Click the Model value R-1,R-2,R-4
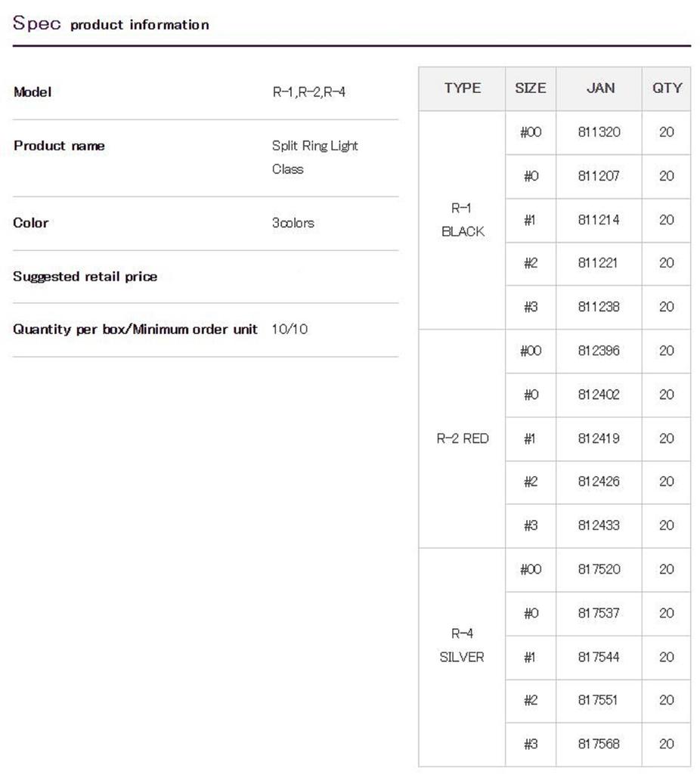Screen dimensions: 700x774 point(308,93)
